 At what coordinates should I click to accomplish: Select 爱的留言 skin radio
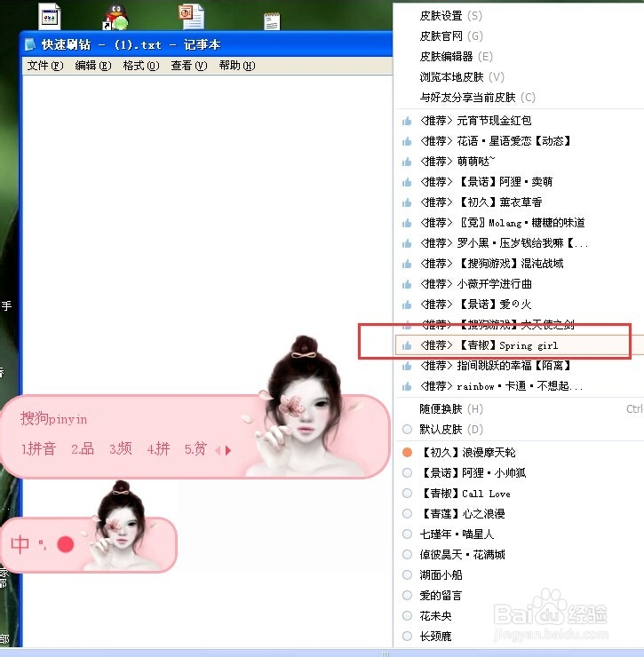407,596
